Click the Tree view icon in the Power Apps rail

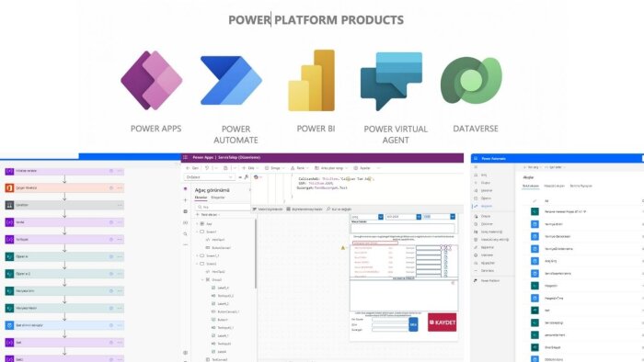click(185, 189)
